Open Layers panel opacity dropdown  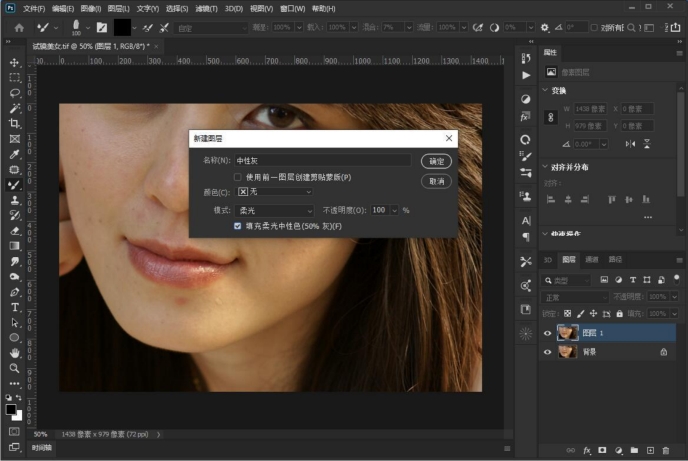coord(674,297)
